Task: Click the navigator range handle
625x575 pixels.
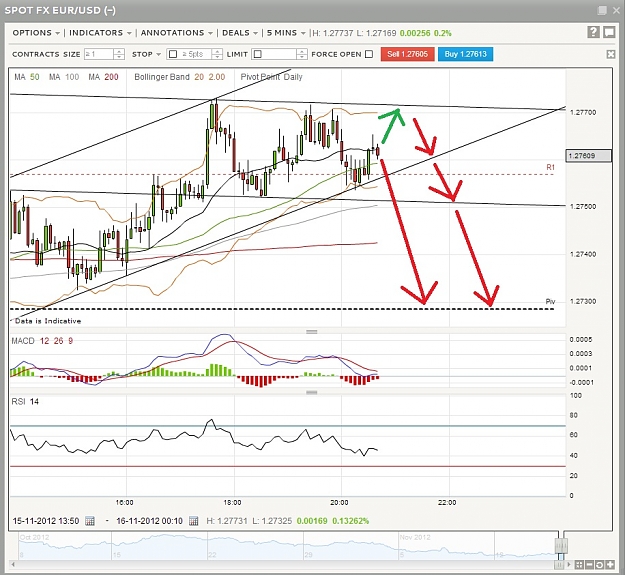Action: 561,544
